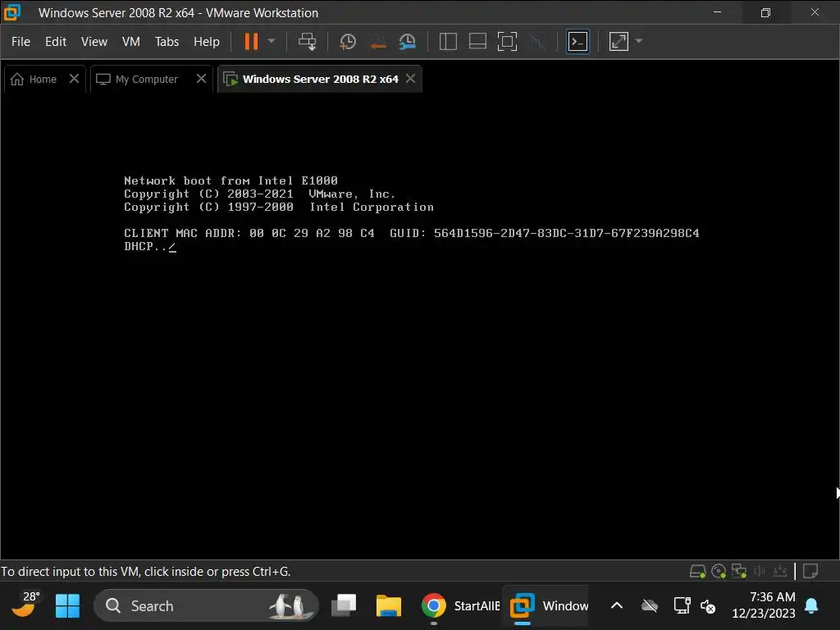Open the weather widget showing 28°
Image resolution: width=840 pixels, height=630 pixels.
[x=25, y=605]
